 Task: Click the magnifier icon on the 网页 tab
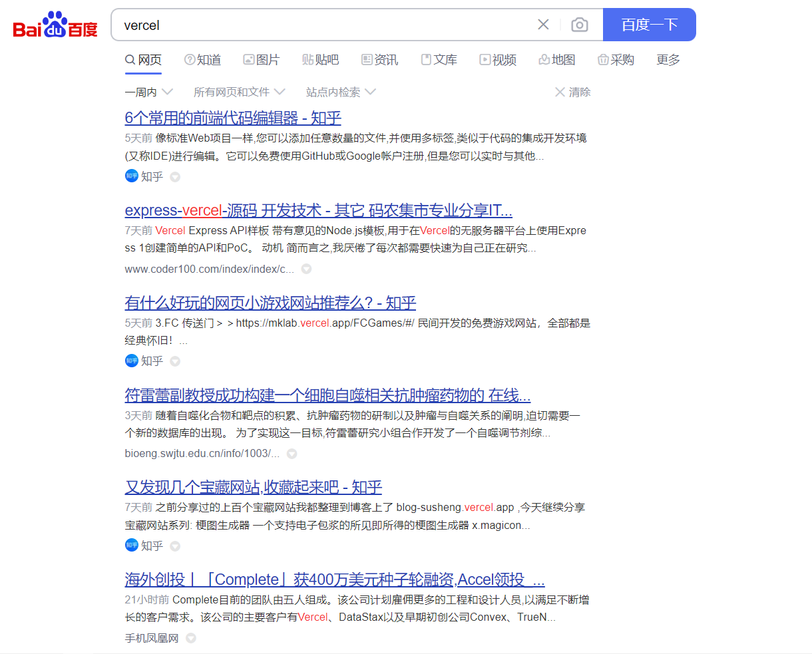point(128,59)
